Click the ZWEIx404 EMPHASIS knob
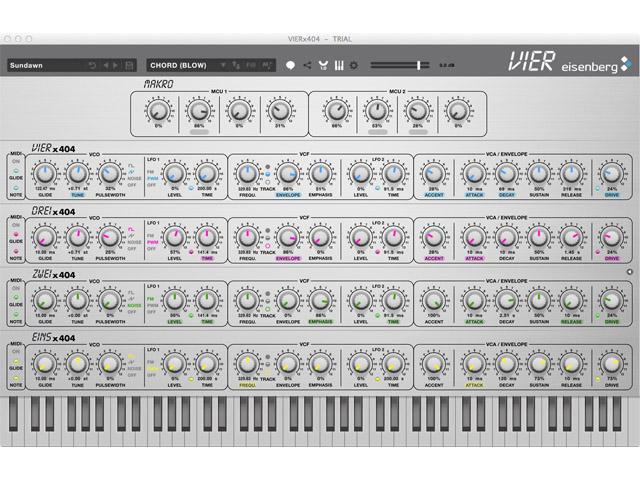Viewport: 640px width, 480px height. point(320,301)
